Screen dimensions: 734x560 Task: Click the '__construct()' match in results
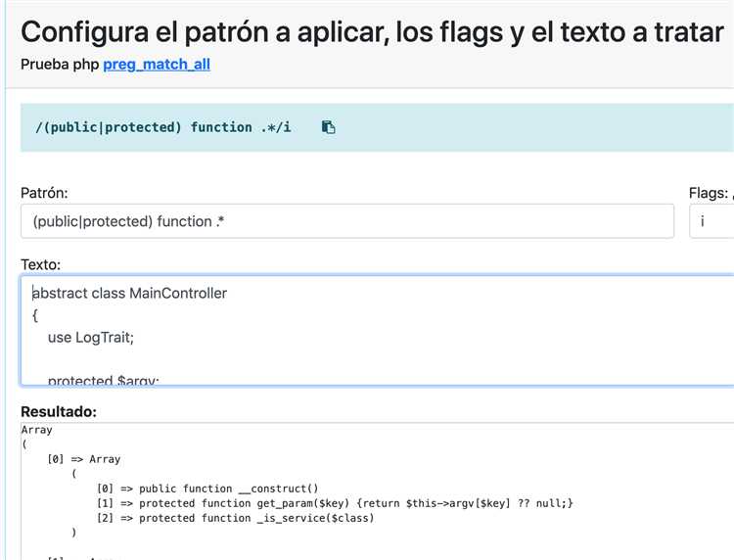[x=230, y=489]
